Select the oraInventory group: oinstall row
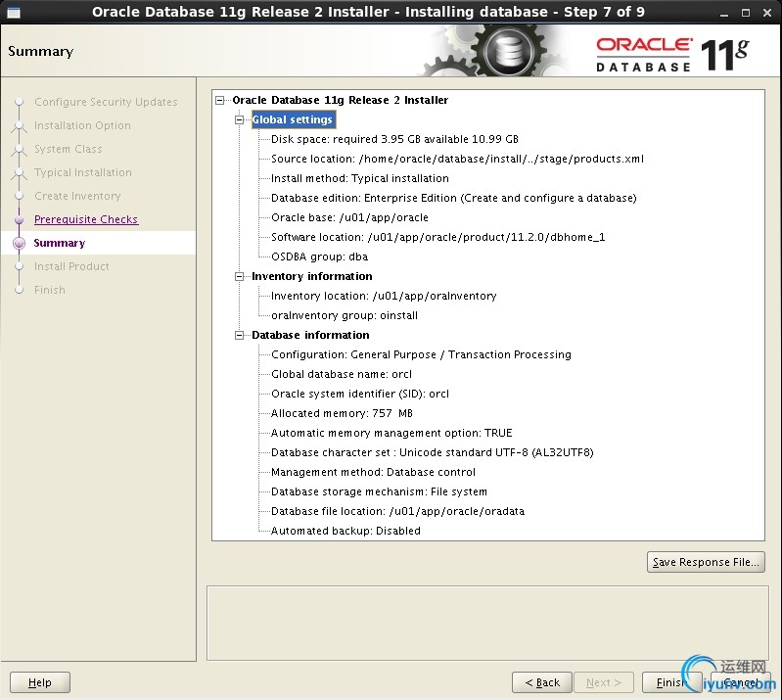 (x=345, y=315)
